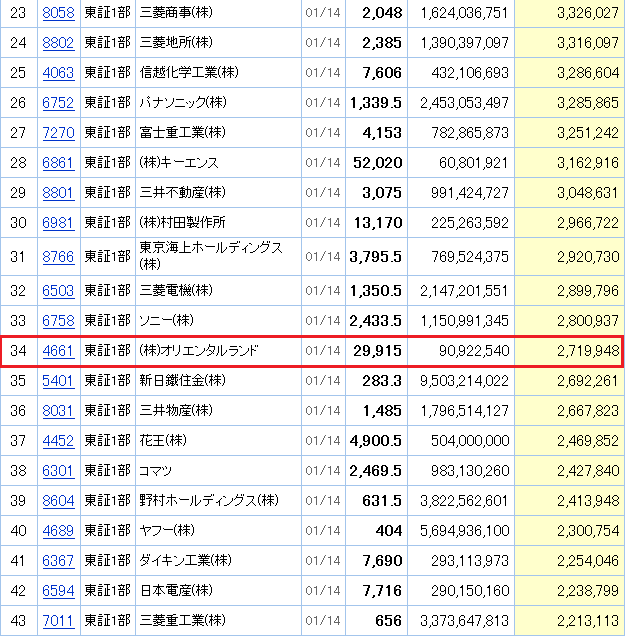625x636 pixels.
Task: Open stock code link 6301
Action: coord(58,471)
